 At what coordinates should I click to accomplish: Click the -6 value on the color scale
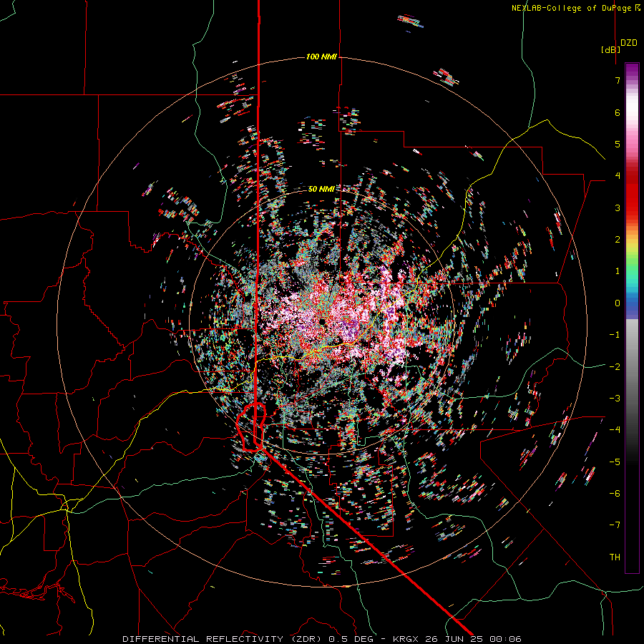[615, 494]
